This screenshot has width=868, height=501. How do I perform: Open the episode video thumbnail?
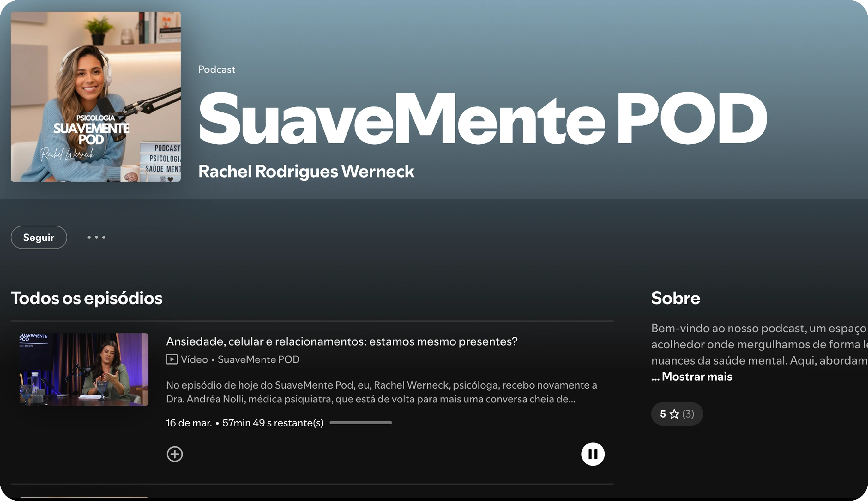click(84, 369)
